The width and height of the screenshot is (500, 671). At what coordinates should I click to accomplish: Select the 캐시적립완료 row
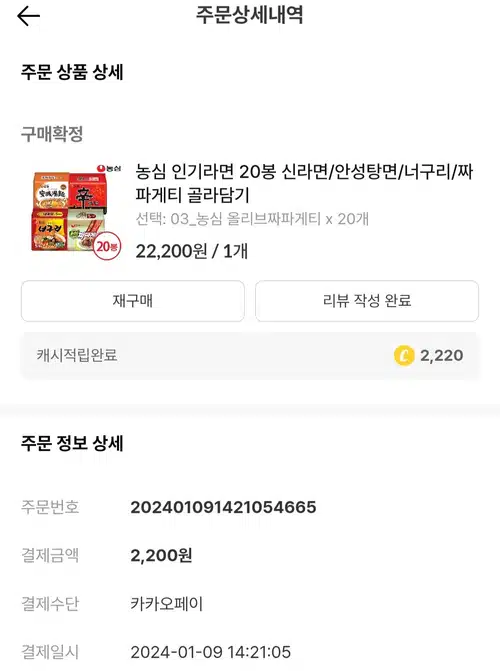[x=250, y=356]
